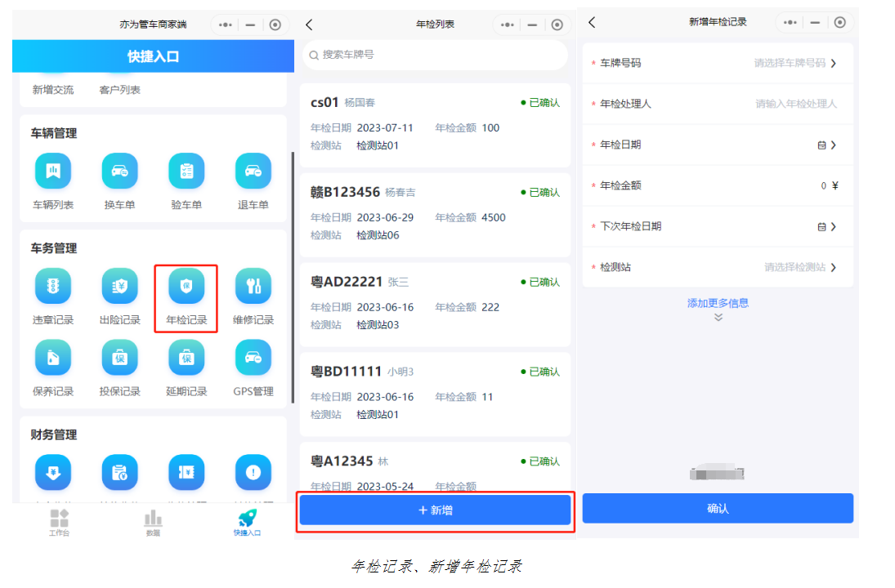Click the 保养记录 maintenance icon

(x=53, y=358)
